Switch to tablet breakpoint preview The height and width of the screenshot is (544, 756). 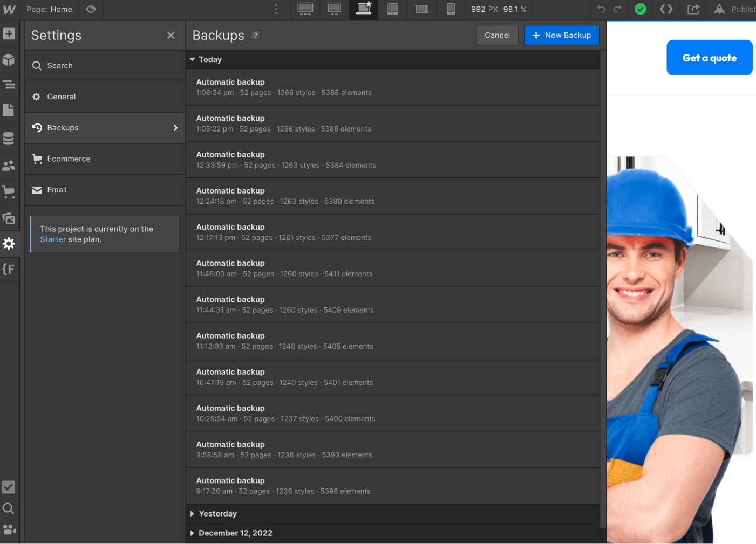[392, 9]
